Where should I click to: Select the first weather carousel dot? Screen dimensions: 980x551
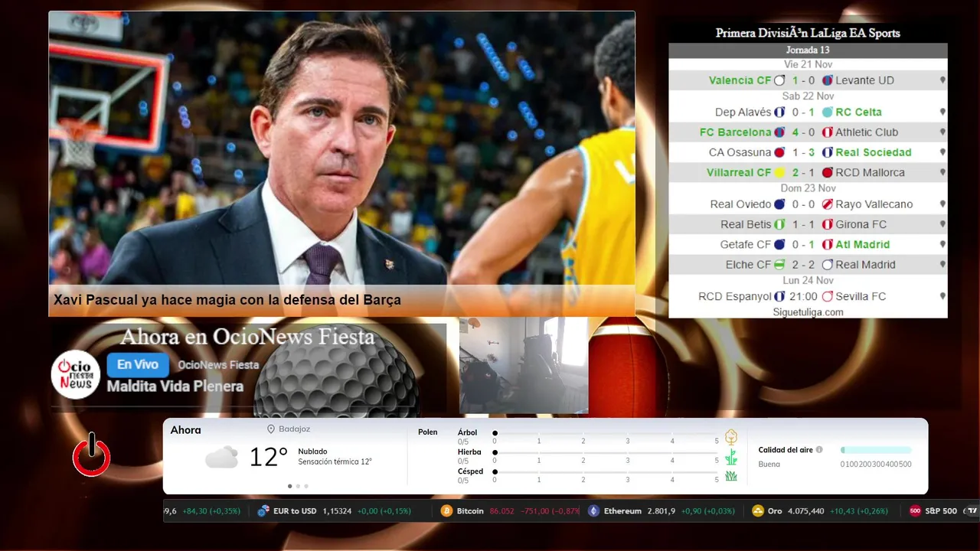tap(289, 486)
